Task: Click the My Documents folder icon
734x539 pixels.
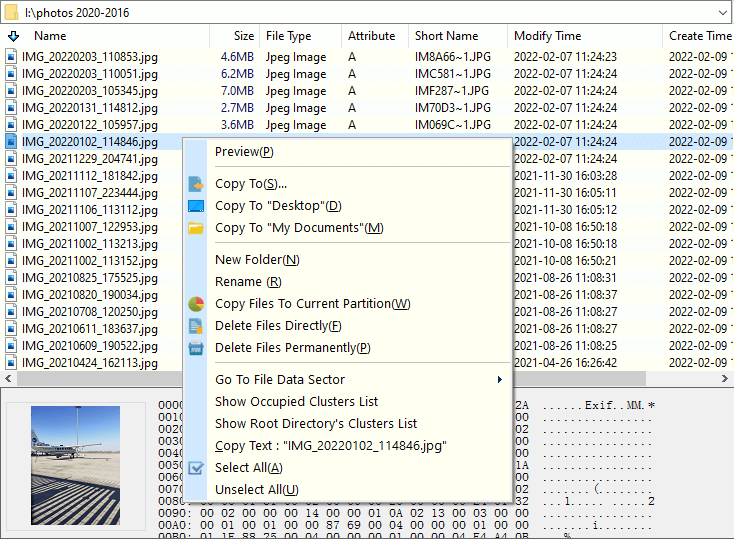Action: tap(196, 228)
